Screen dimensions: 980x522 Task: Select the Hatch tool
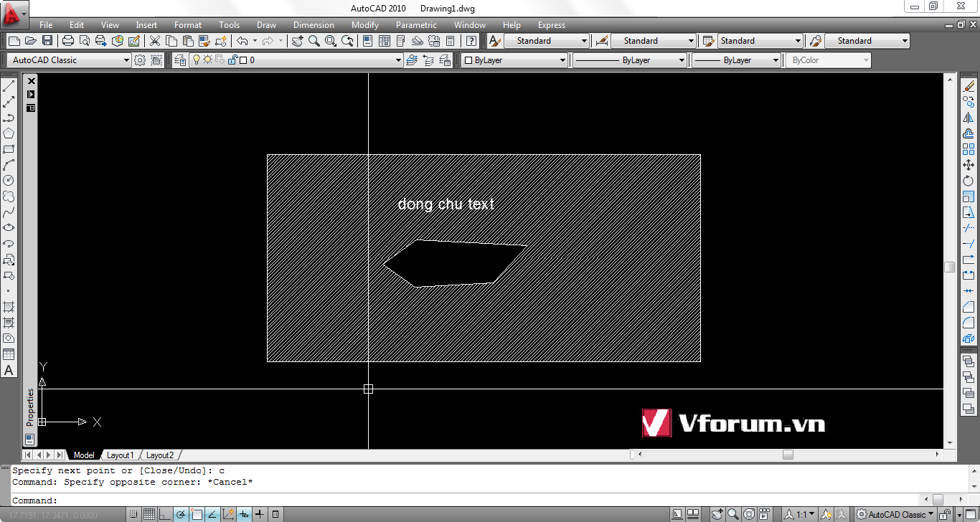(9, 307)
